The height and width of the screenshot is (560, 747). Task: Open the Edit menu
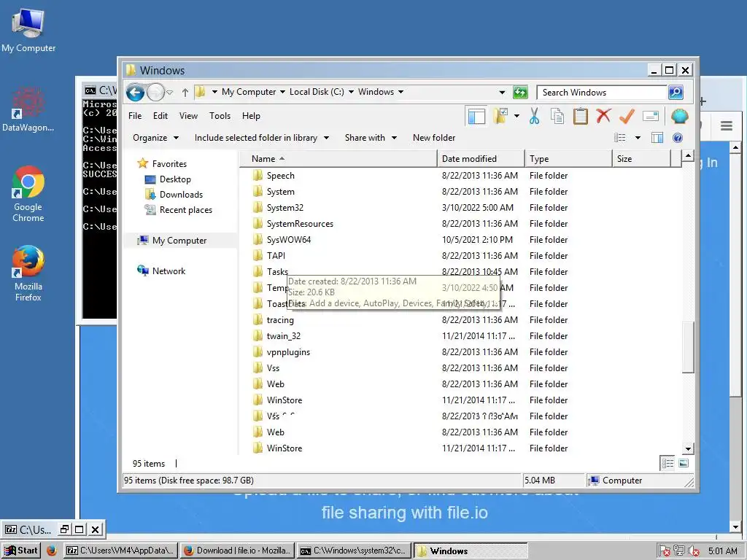(160, 116)
